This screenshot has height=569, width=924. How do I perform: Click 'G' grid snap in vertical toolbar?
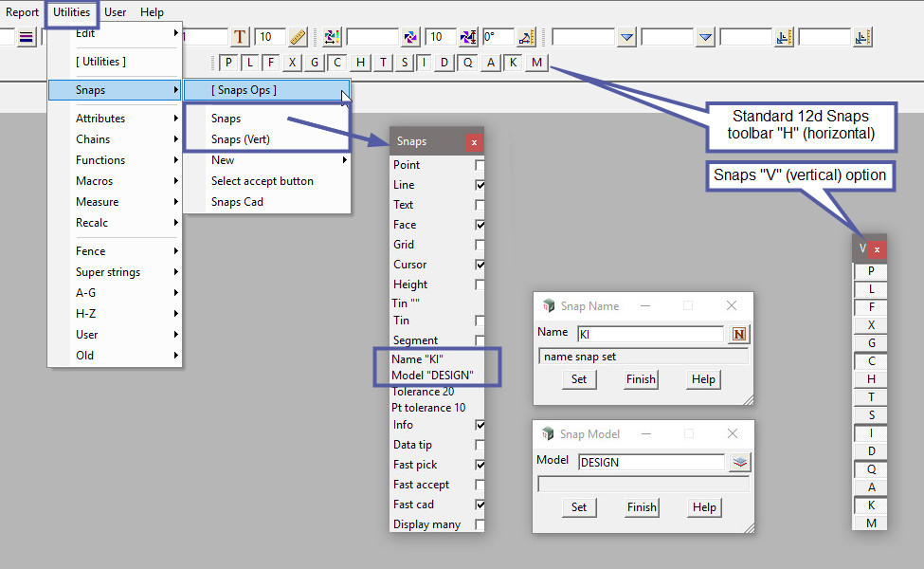click(871, 342)
